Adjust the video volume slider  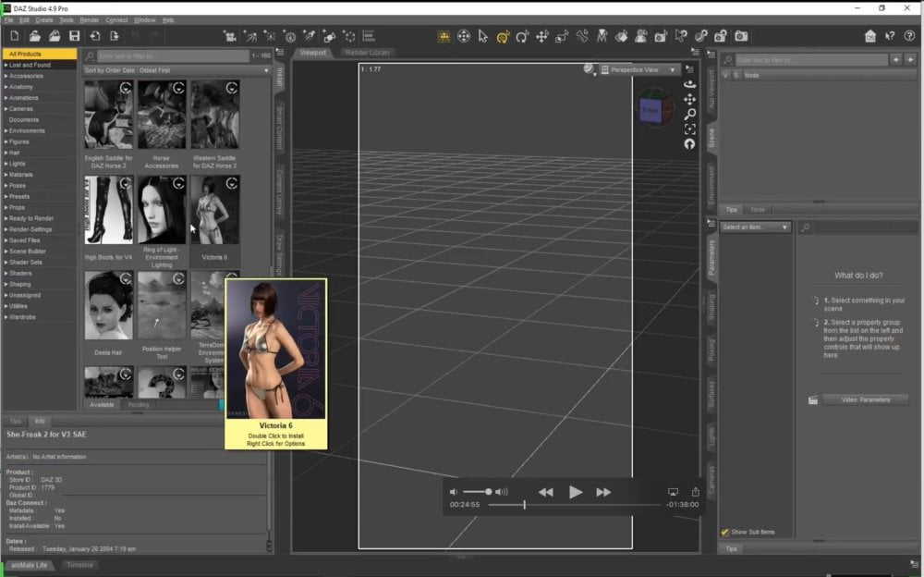(x=478, y=491)
